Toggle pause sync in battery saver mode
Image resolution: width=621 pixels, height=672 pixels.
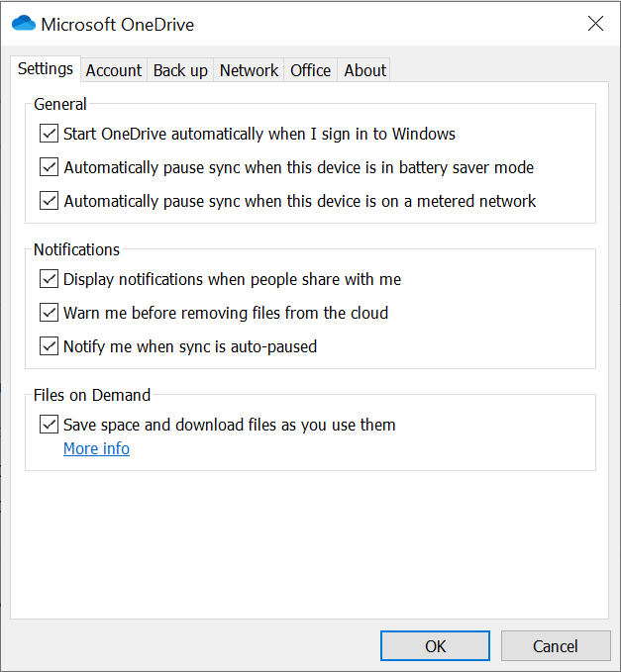(x=49, y=167)
